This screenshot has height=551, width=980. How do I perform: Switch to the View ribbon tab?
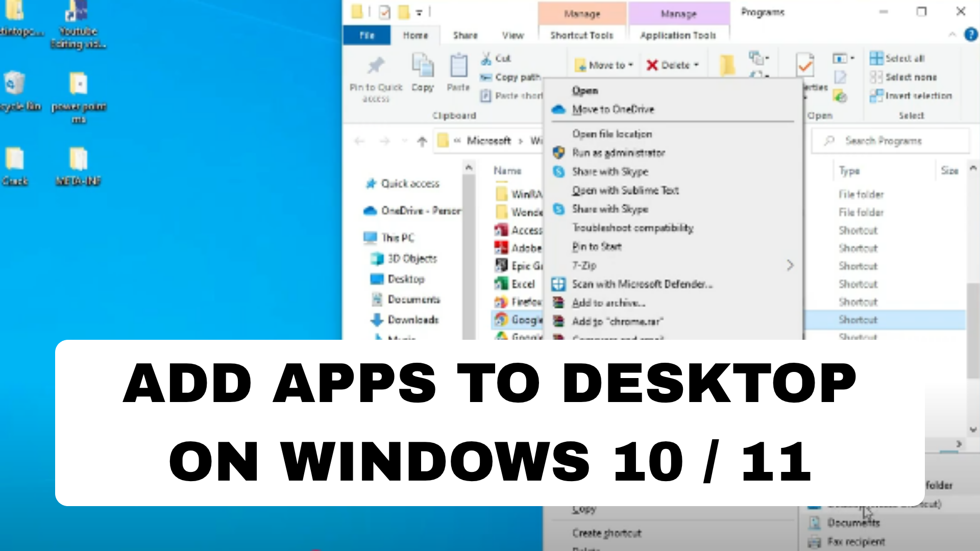click(512, 35)
